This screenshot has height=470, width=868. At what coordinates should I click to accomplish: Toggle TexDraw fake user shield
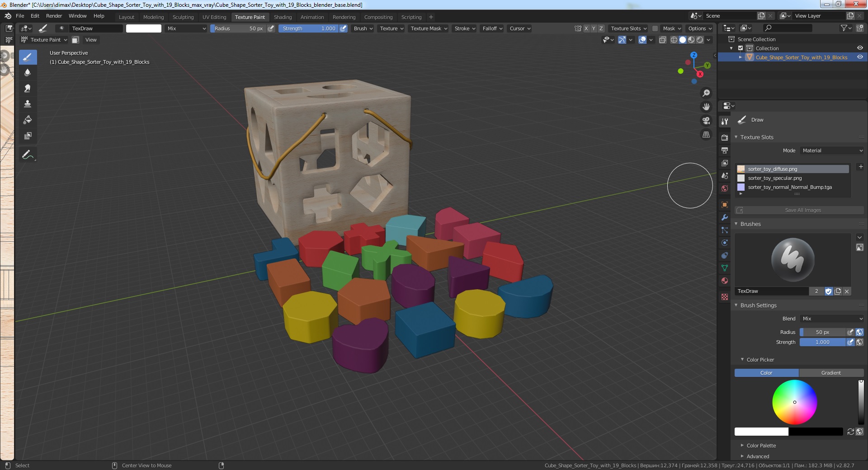829,291
